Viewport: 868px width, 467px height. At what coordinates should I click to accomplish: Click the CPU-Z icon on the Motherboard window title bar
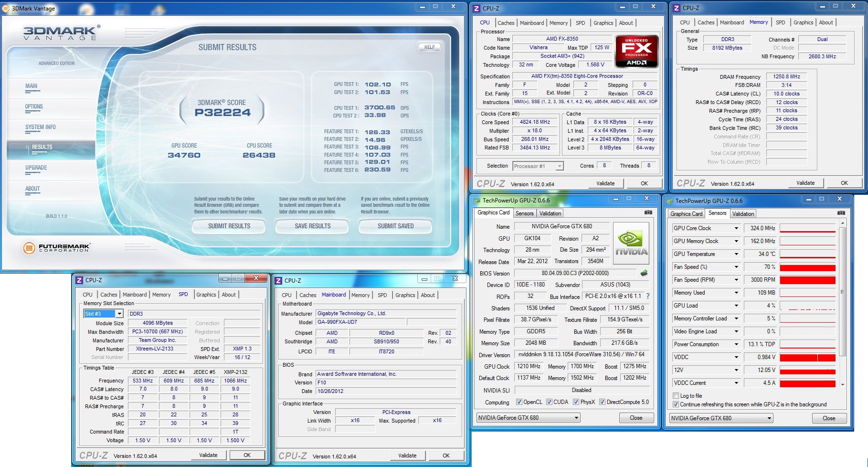pyautogui.click(x=279, y=281)
